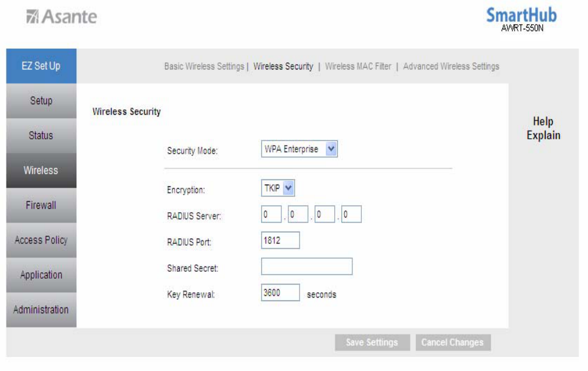Expand the Encryption TKIP dropdown
This screenshot has width=588, height=371.
tap(278, 189)
